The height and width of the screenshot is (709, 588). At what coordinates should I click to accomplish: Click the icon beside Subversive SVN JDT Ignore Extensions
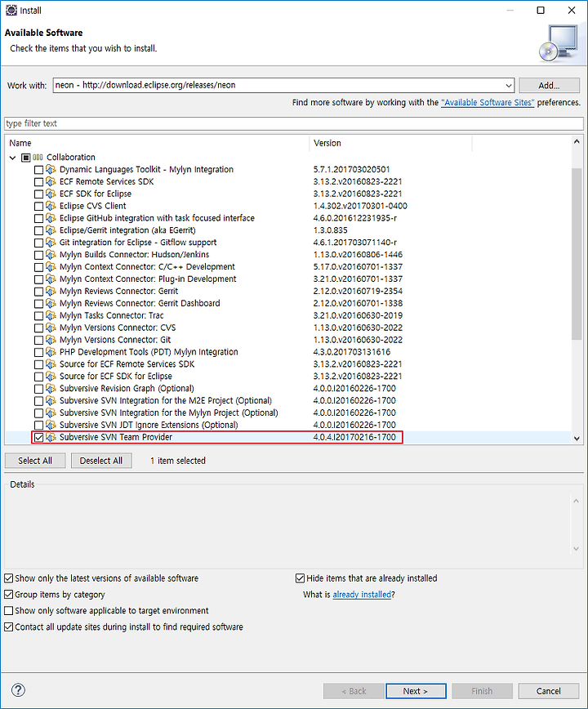(51, 425)
